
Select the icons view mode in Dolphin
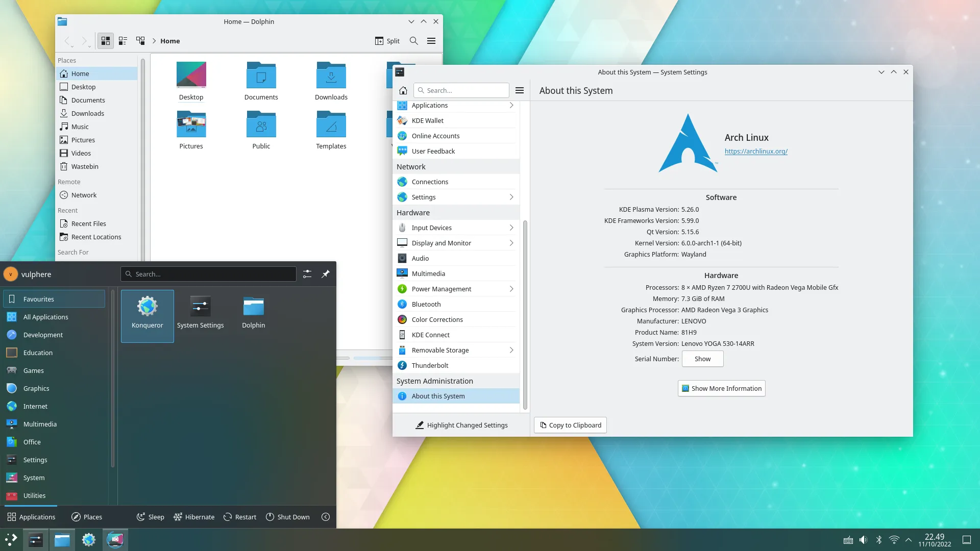coord(105,41)
